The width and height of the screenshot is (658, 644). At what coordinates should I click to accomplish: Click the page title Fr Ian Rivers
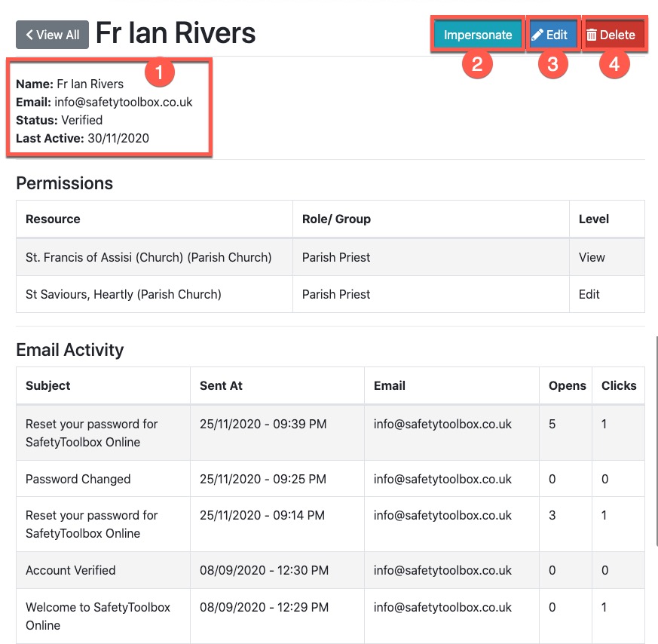tap(175, 33)
